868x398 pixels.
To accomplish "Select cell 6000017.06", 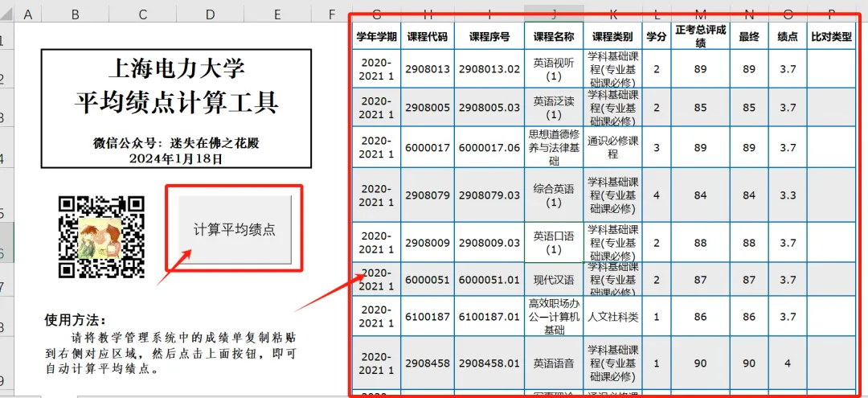I will pyautogui.click(x=489, y=147).
